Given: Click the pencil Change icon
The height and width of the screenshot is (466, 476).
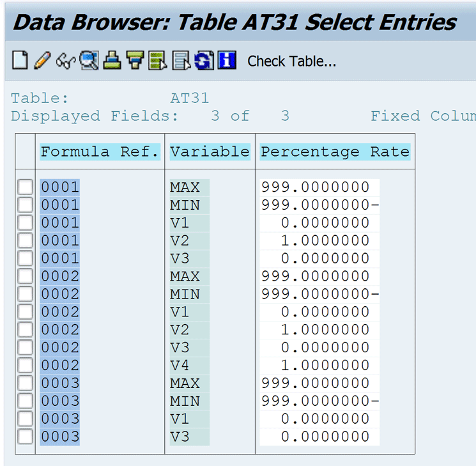Looking at the screenshot, I should pyautogui.click(x=43, y=60).
